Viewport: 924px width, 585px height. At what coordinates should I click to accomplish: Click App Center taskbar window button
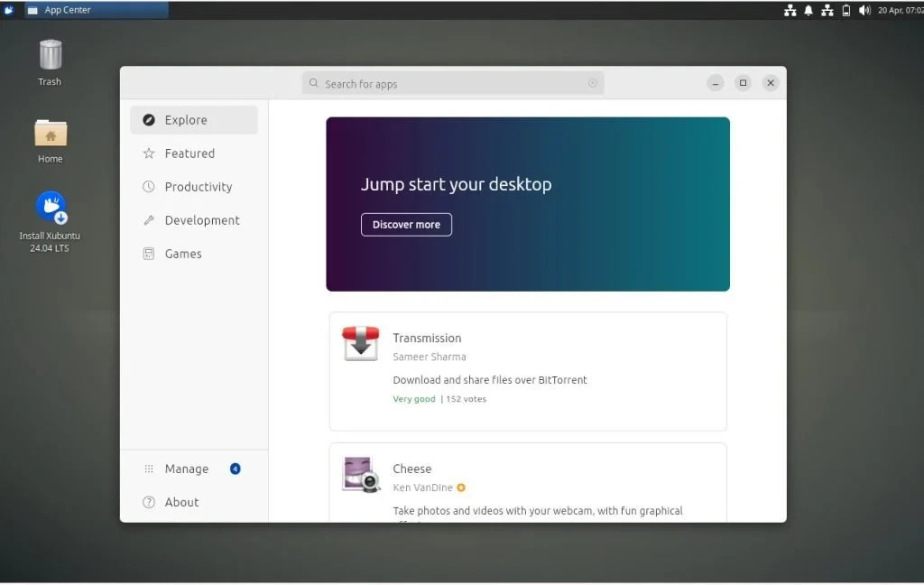pos(96,10)
